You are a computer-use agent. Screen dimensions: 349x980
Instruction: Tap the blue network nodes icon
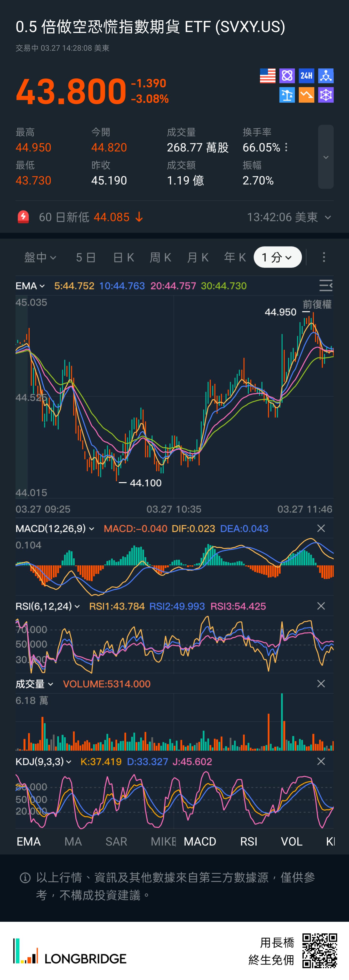pyautogui.click(x=326, y=76)
